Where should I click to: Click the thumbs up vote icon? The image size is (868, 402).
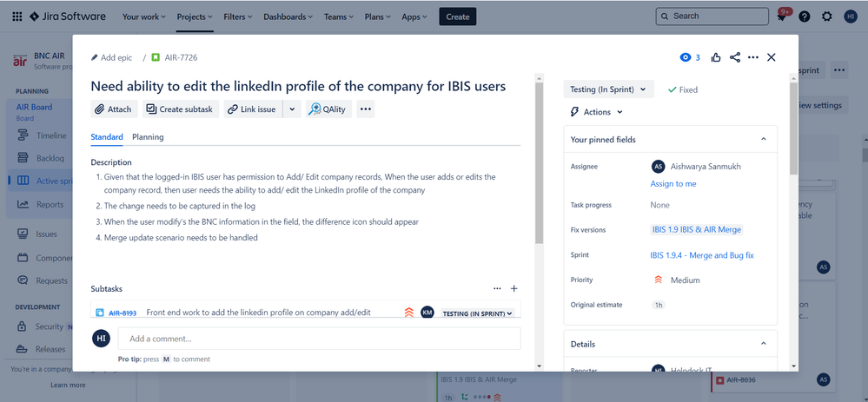click(716, 57)
